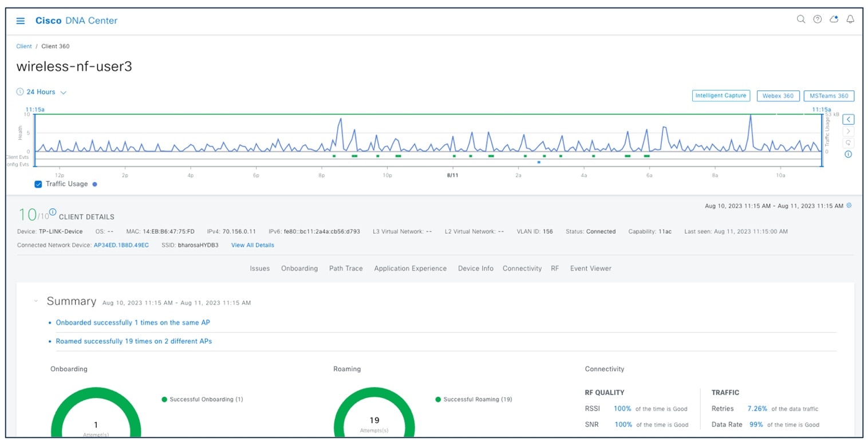
Task: Go to the Device Info section
Action: [475, 268]
